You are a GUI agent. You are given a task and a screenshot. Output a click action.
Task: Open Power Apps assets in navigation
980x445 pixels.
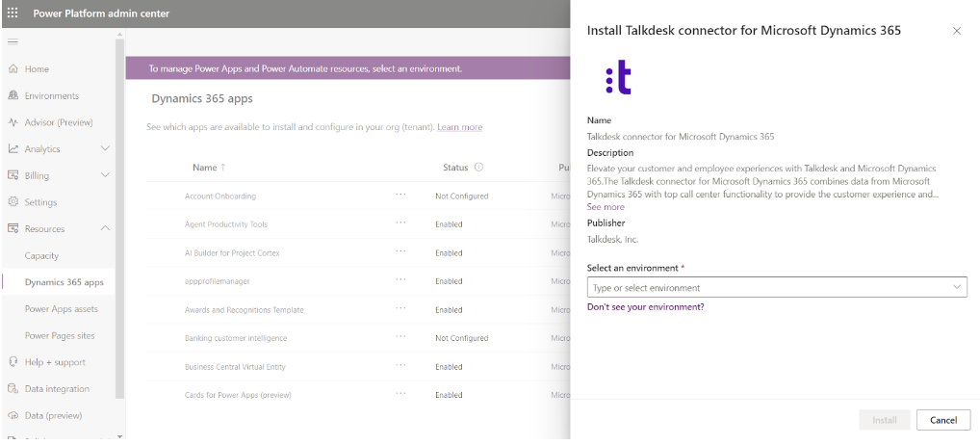(62, 309)
